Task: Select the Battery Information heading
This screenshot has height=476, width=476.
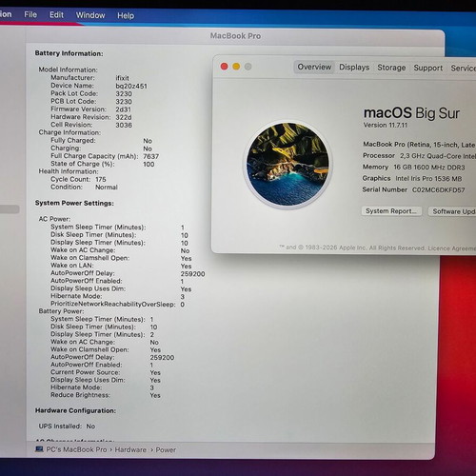Action: point(69,53)
